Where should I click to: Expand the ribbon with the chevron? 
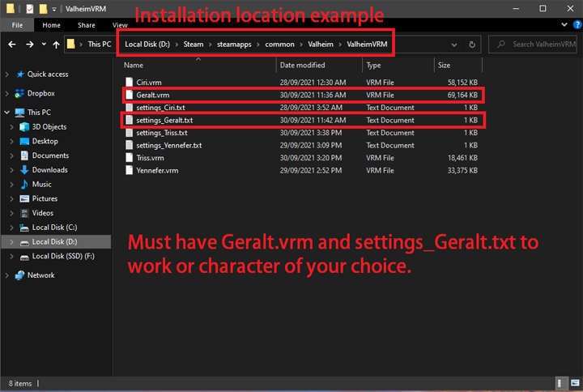click(x=564, y=24)
